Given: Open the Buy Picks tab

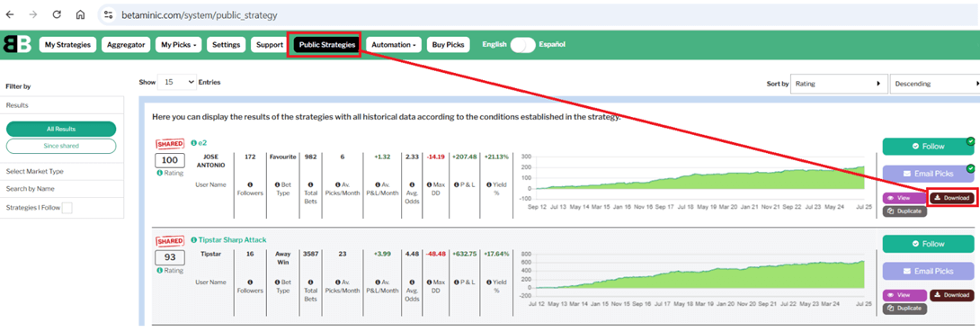Looking at the screenshot, I should 448,45.
